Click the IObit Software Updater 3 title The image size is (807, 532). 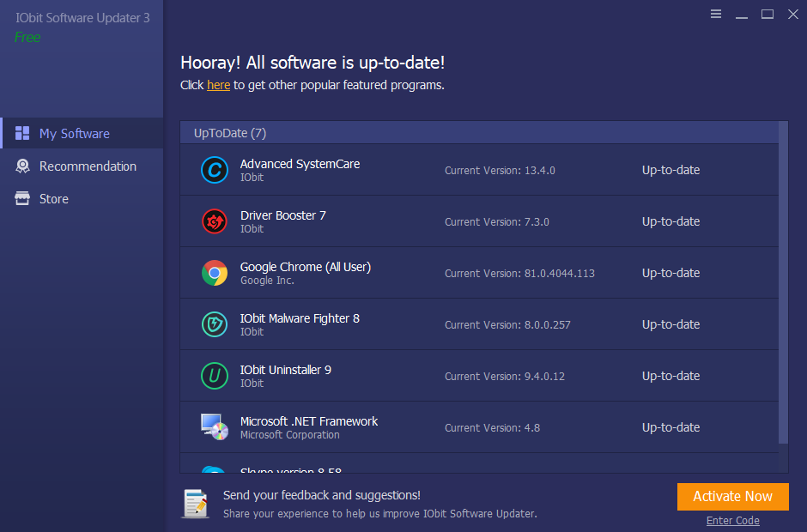(x=82, y=18)
